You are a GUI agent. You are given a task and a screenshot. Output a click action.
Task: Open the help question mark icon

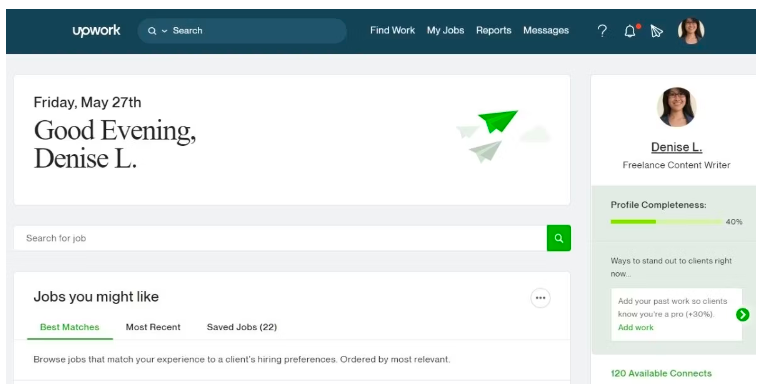click(602, 31)
